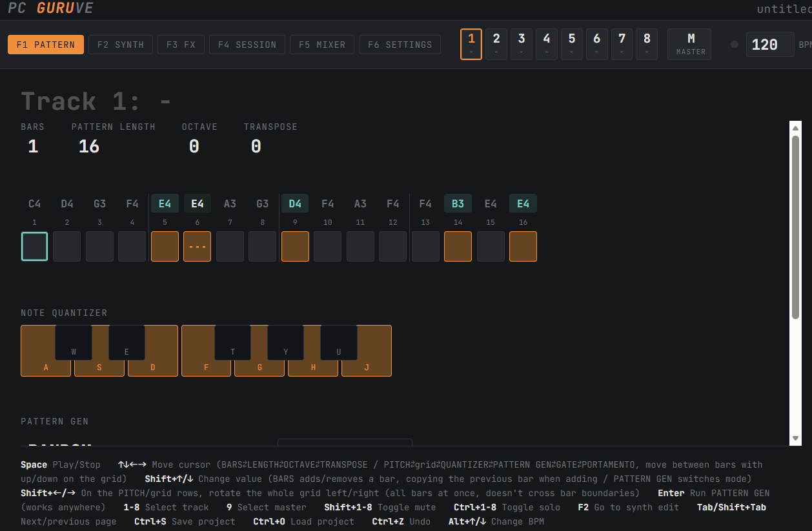
Task: Click the scrollbar down arrow
Action: pos(795,438)
